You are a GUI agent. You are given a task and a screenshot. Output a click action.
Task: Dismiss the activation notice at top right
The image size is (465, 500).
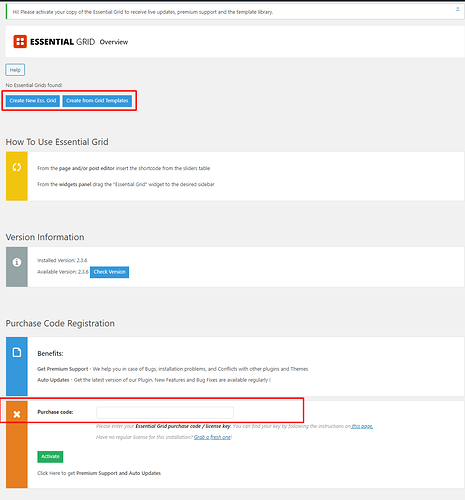point(457,10)
